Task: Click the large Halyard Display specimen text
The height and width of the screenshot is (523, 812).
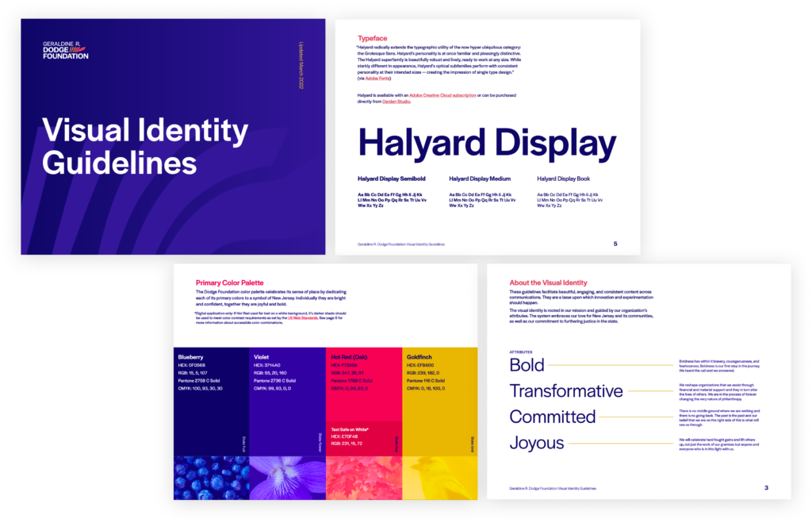Action: click(x=488, y=143)
